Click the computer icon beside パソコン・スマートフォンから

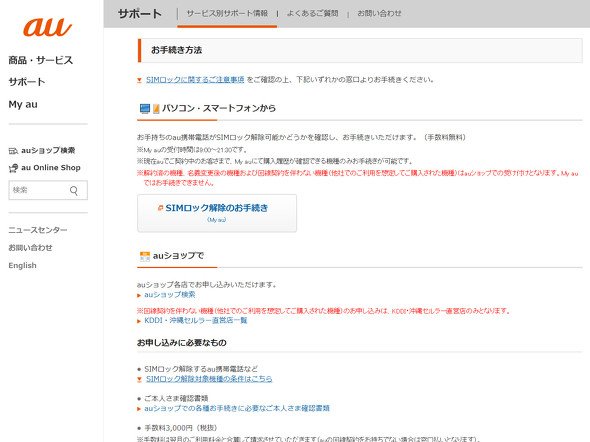pos(145,109)
